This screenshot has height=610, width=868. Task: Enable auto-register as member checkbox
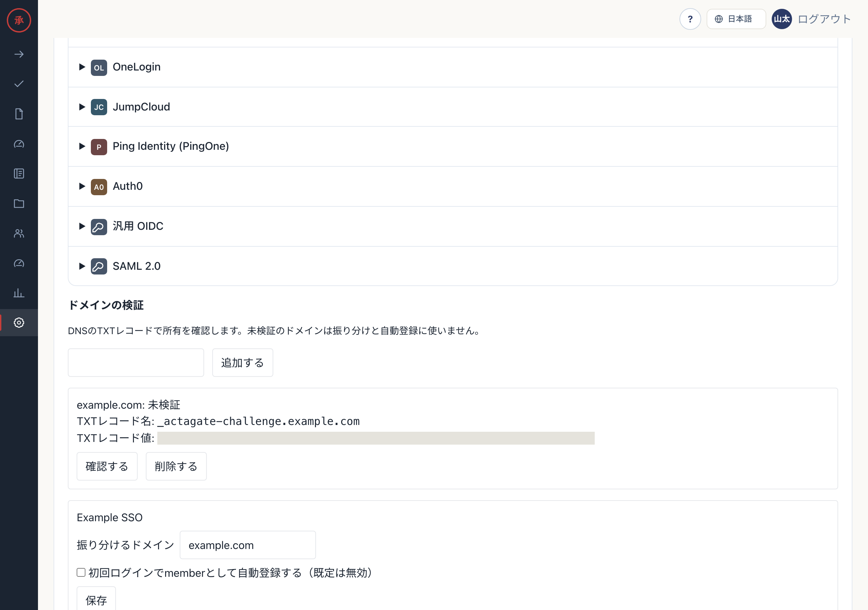pos(81,572)
